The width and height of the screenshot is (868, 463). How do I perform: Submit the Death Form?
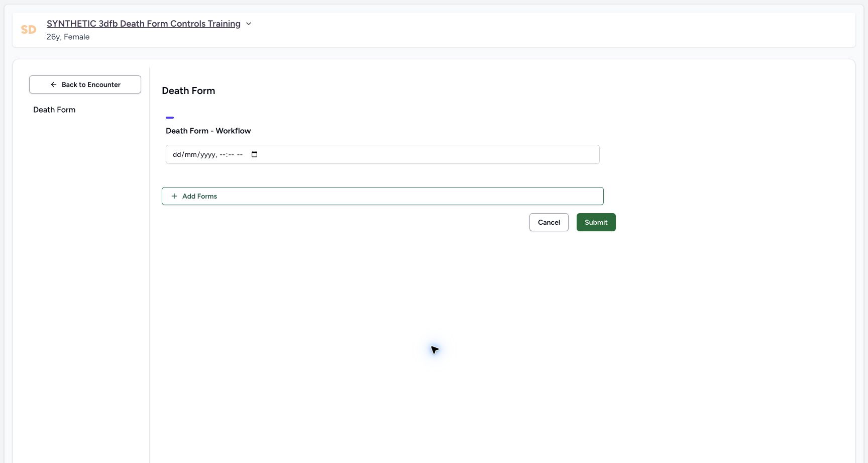[596, 222]
